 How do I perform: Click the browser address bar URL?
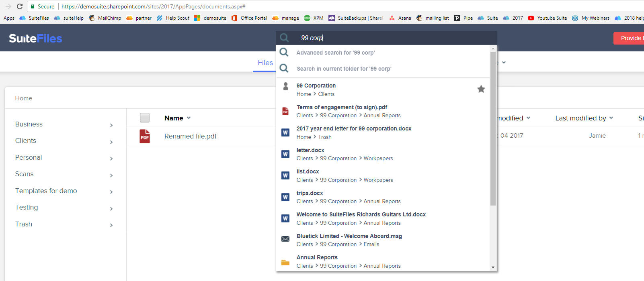click(x=154, y=6)
